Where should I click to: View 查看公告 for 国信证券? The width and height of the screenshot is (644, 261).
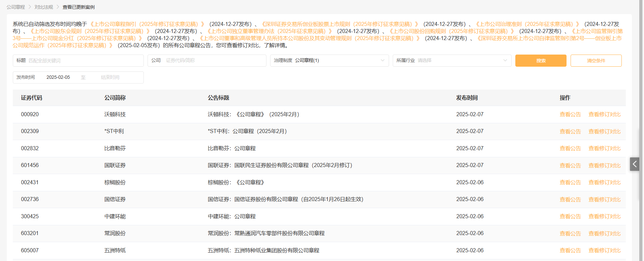(x=570, y=200)
